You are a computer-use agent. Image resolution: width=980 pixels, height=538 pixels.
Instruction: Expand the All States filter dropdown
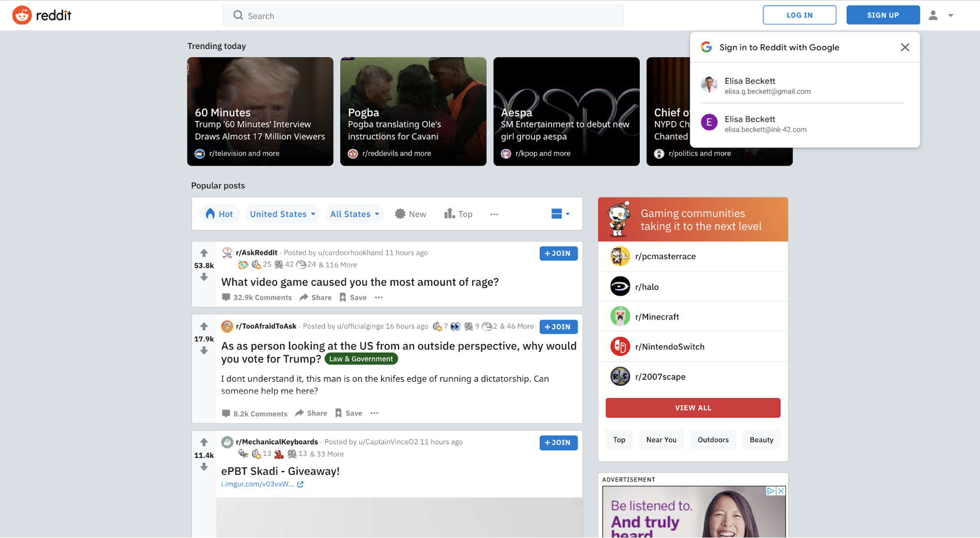(x=354, y=214)
